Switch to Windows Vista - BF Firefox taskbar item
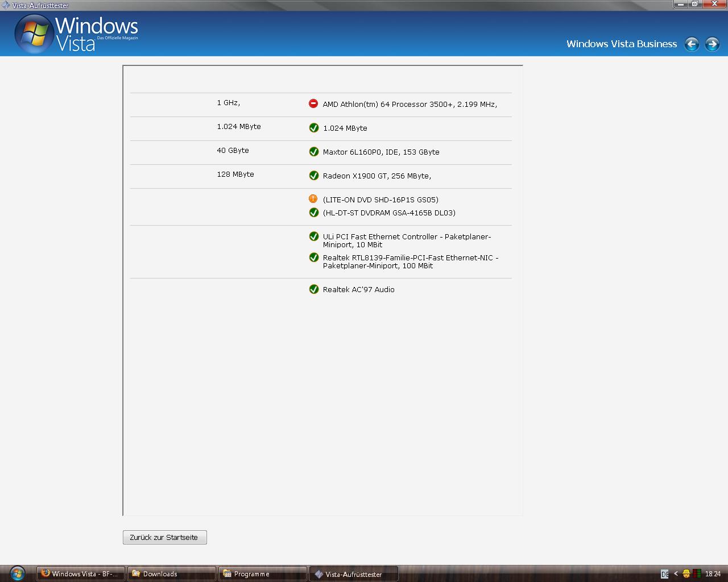The image size is (728, 582). pos(81,573)
